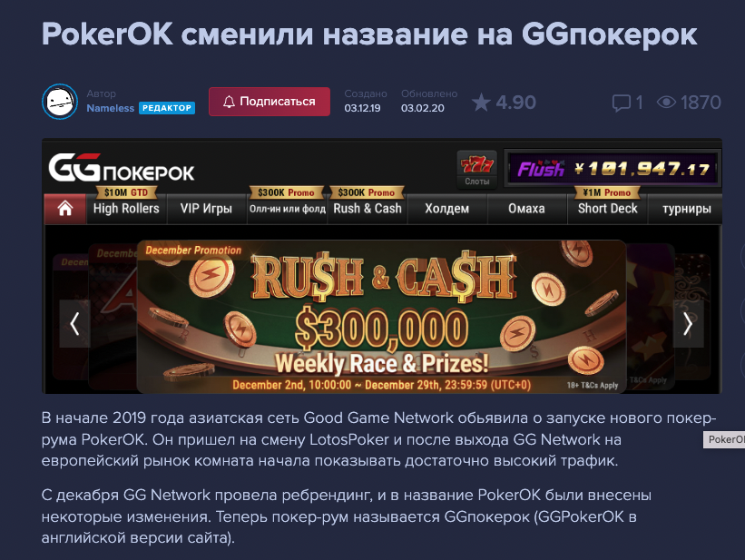This screenshot has width=745, height=560.
Task: Click the author avatar icon
Action: click(x=60, y=102)
